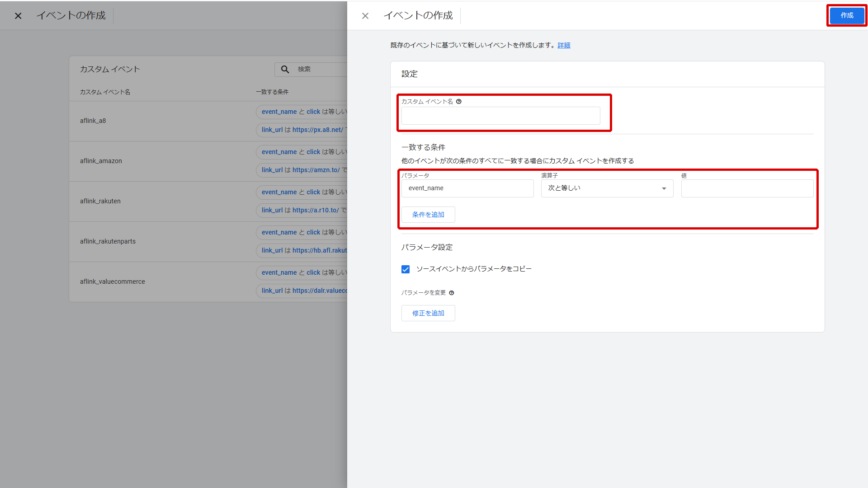This screenshot has width=868, height=488.
Task: Close the event creation side panel
Action: pyautogui.click(x=365, y=16)
